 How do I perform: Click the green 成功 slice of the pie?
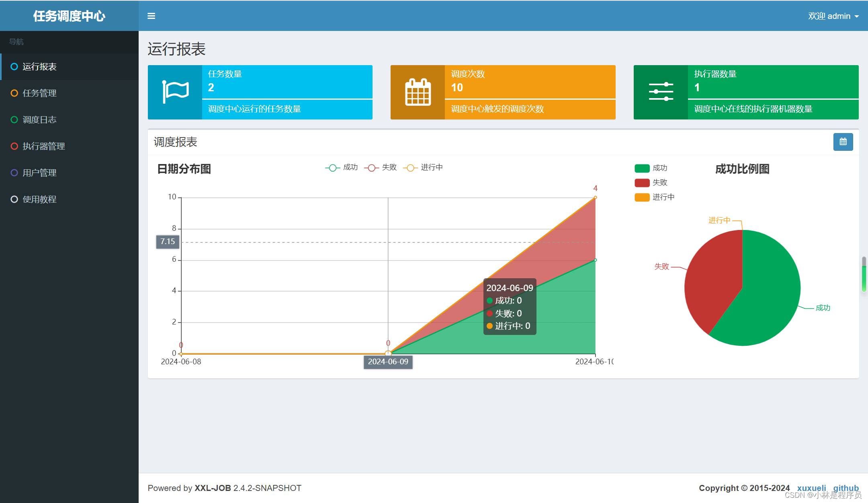point(764,294)
